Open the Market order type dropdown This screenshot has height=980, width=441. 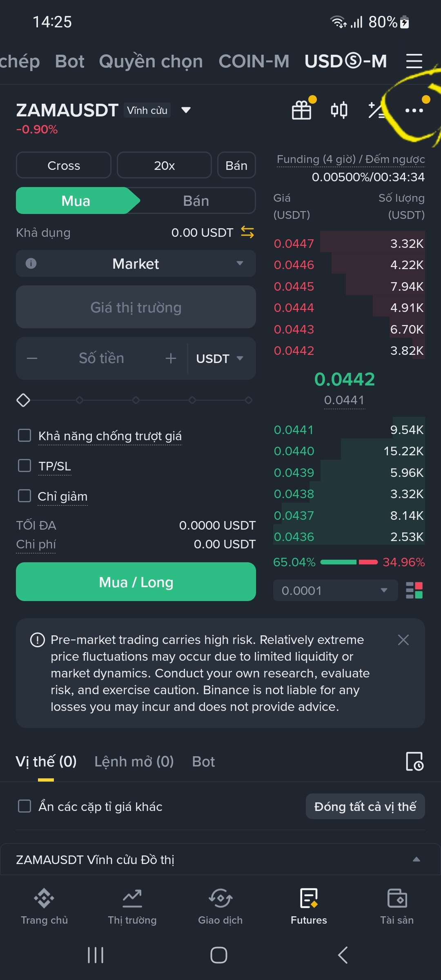pyautogui.click(x=136, y=264)
